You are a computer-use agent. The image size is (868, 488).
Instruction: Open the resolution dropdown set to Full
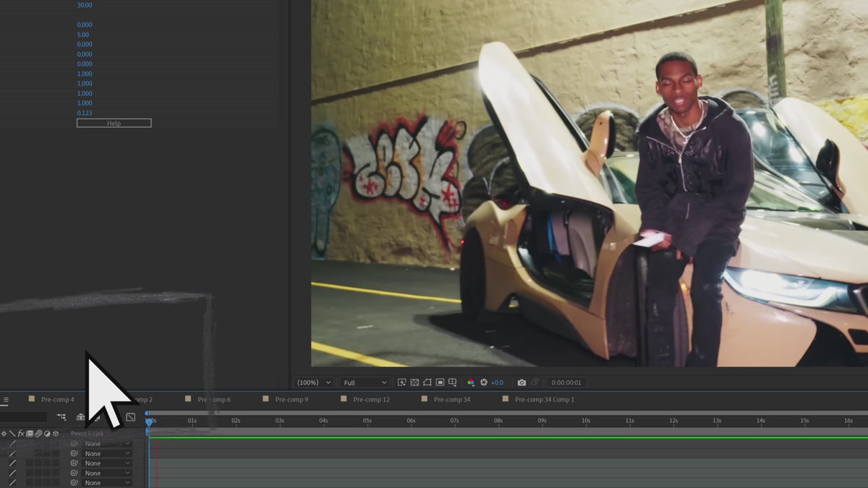(x=365, y=382)
